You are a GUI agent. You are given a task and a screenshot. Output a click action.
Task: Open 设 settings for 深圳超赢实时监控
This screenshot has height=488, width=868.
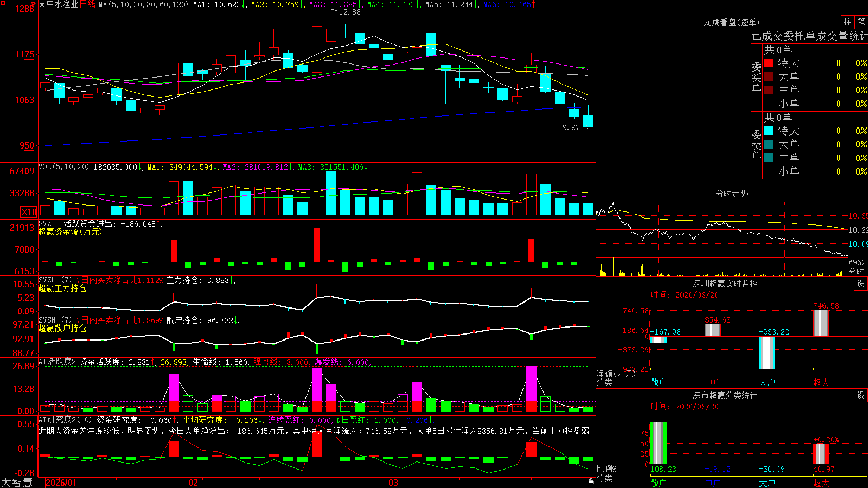point(861,284)
